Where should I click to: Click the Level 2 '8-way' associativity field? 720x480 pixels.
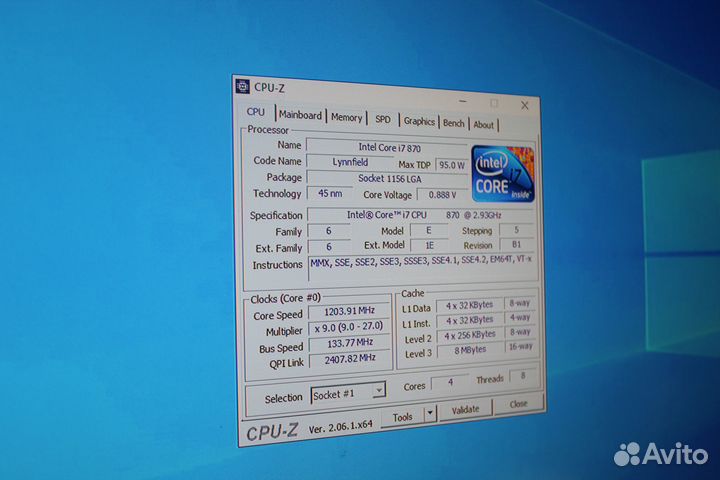pyautogui.click(x=521, y=332)
